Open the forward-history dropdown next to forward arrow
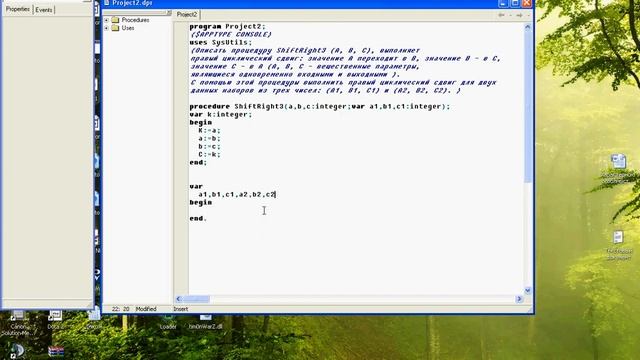This screenshot has width=640, height=360. pos(528,15)
